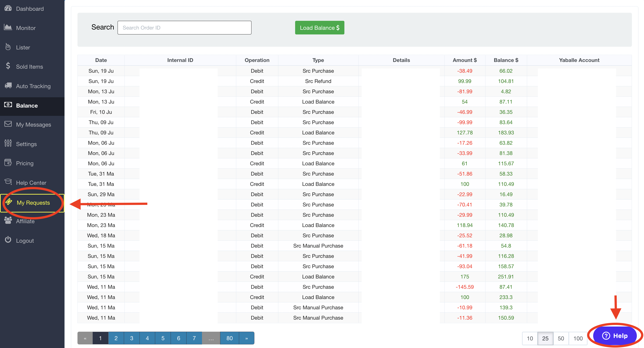Select page 1 in pagination

pos(100,338)
